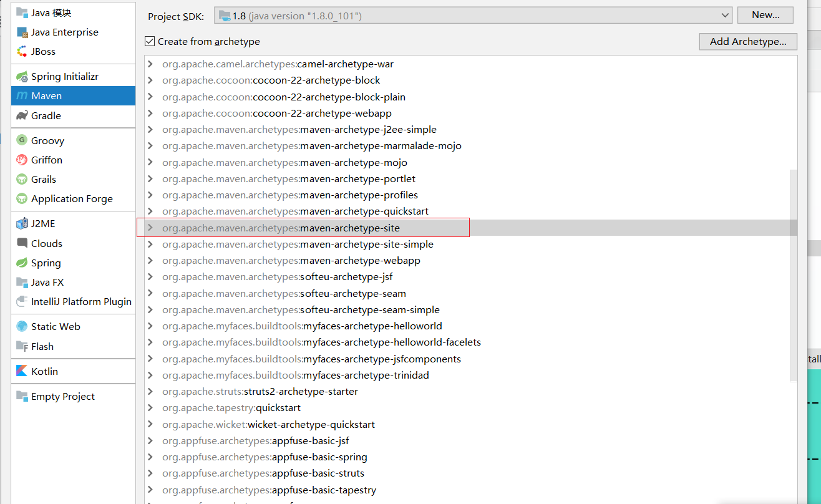Click the Java module icon in sidebar
821x504 pixels.
click(22, 12)
